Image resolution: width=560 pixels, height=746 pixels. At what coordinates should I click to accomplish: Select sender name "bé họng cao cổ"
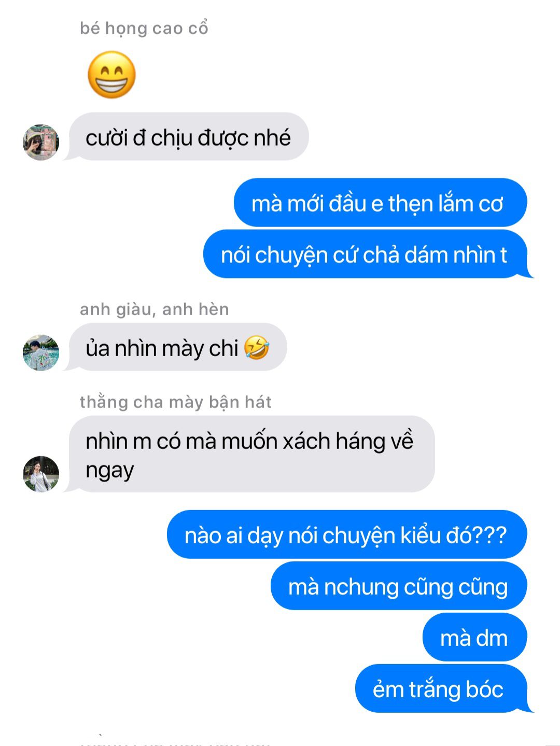[144, 28]
